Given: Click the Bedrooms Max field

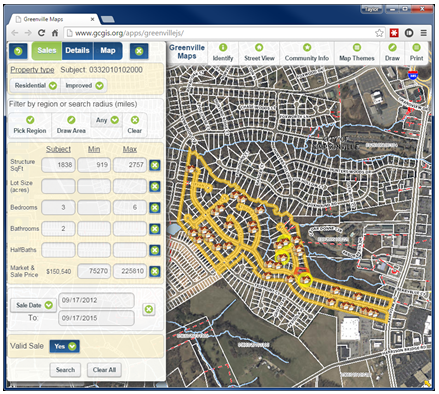Looking at the screenshot, I should (x=130, y=208).
